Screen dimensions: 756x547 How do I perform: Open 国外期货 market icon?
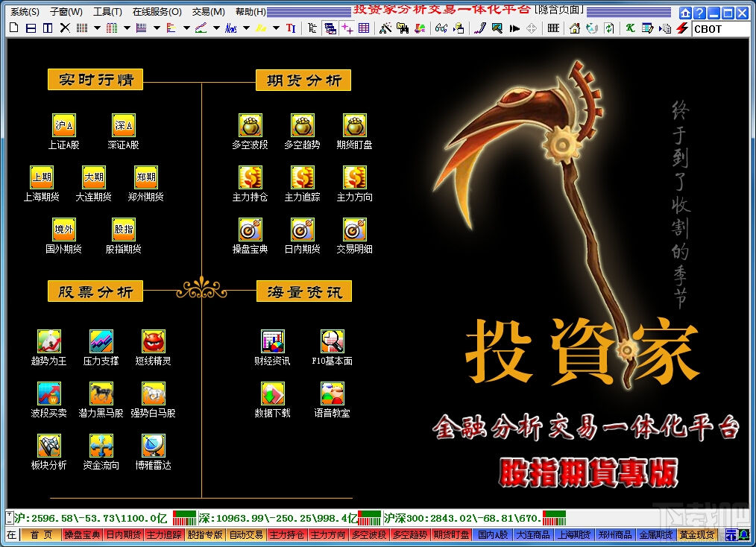click(63, 230)
